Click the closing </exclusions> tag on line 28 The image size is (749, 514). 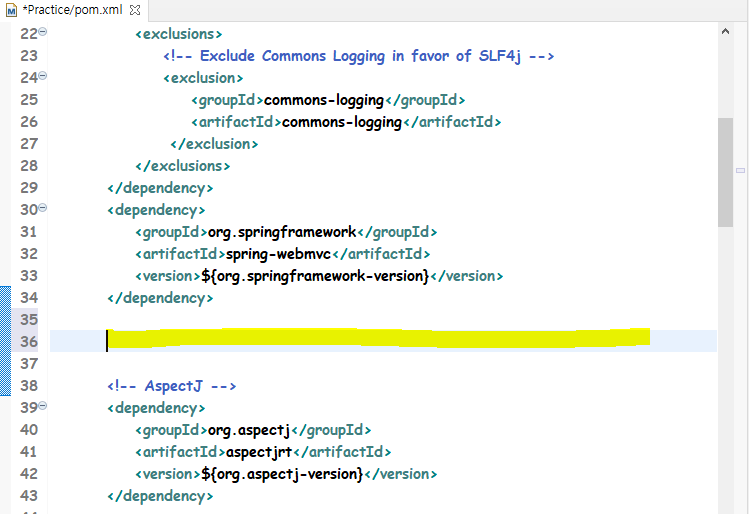click(182, 166)
